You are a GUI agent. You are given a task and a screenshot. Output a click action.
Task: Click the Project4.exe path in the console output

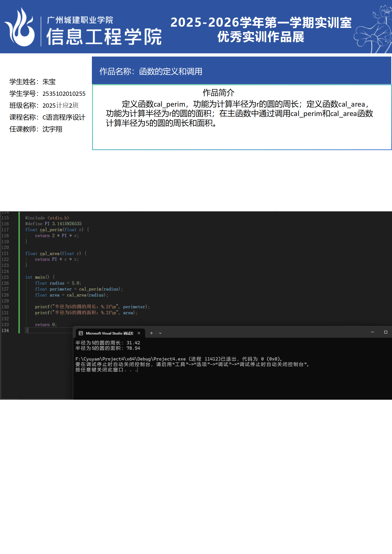[130, 359]
